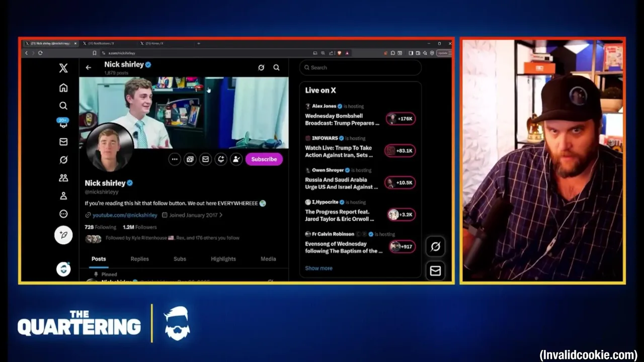This screenshot has width=644, height=362.
Task: Open Evensong of Wednesday broadcast
Action: click(344, 247)
